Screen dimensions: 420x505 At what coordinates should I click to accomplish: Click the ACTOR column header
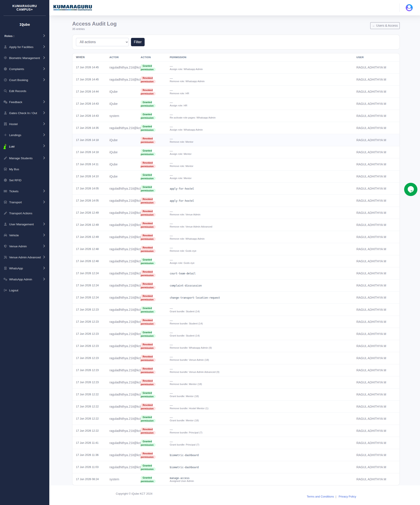[x=114, y=57]
